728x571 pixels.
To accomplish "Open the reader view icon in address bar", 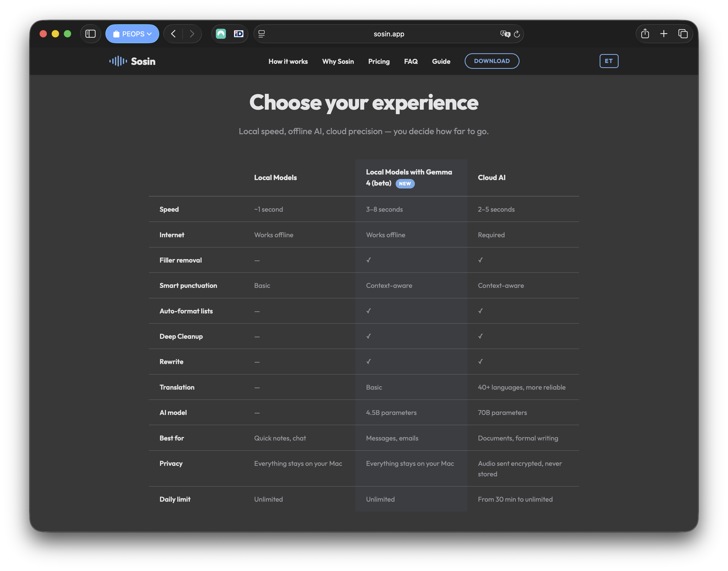I will [262, 34].
